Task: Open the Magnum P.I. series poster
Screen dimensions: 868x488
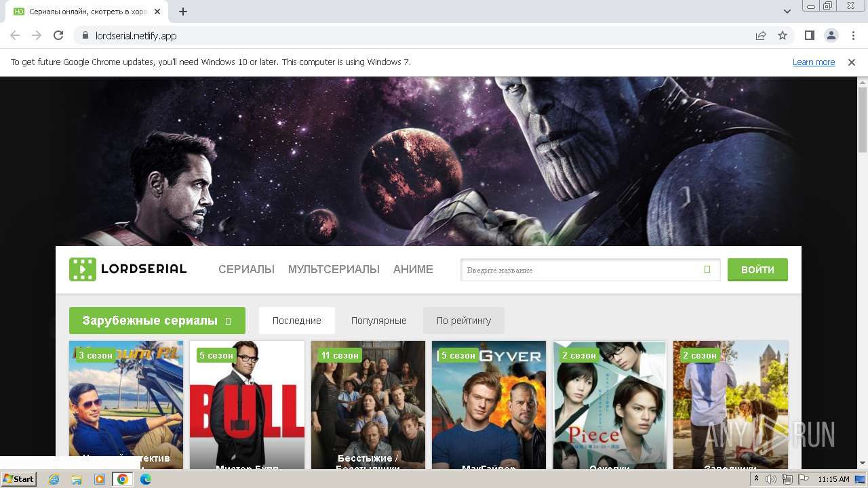Action: (x=126, y=405)
